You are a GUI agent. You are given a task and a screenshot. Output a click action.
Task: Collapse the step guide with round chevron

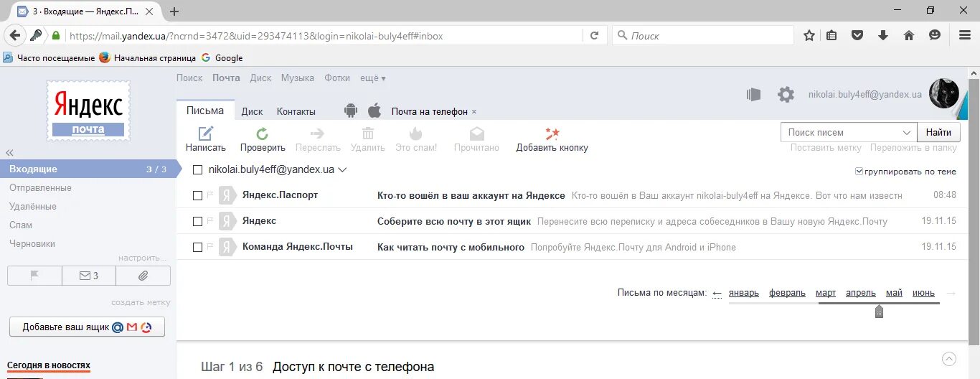pos(949,359)
